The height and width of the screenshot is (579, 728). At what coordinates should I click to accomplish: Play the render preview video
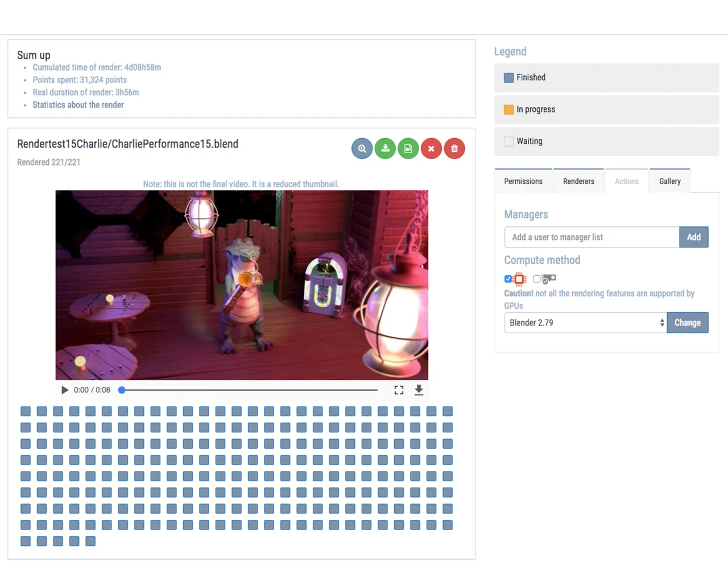(65, 390)
